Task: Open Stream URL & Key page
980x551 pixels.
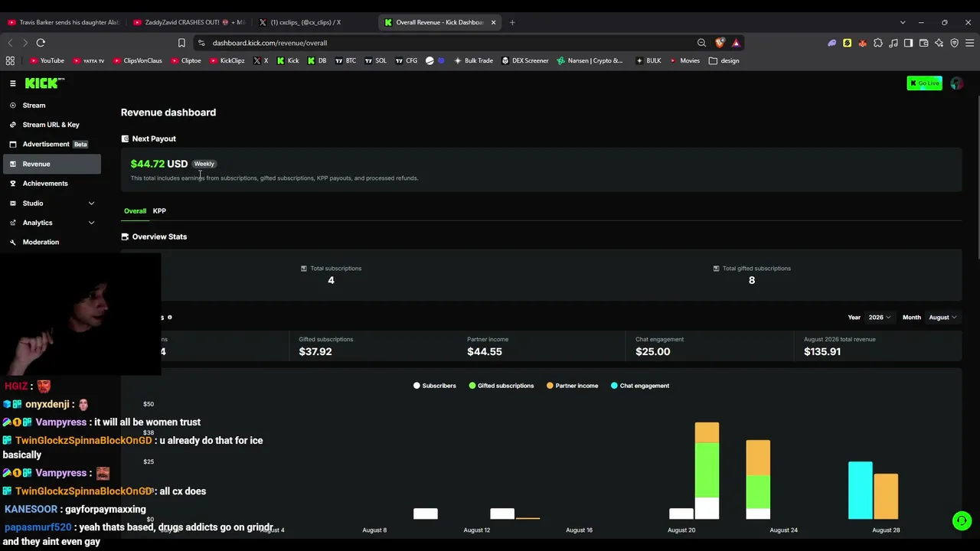Action: [51, 125]
